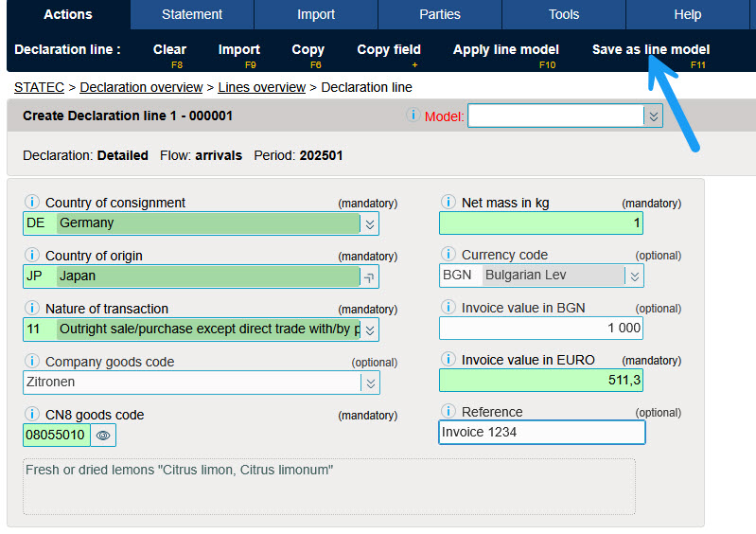Image resolution: width=756 pixels, height=534 pixels.
Task: Click info icon beside CN8 goods code
Action: click(31, 415)
